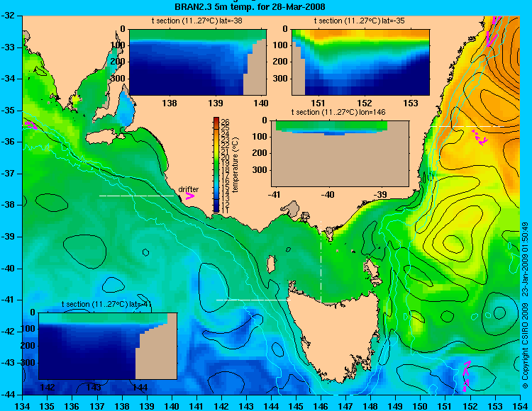The height and width of the screenshot is (411, 532).
Task: Click the magenta drifter track near 134°E
Action: tap(31, 125)
